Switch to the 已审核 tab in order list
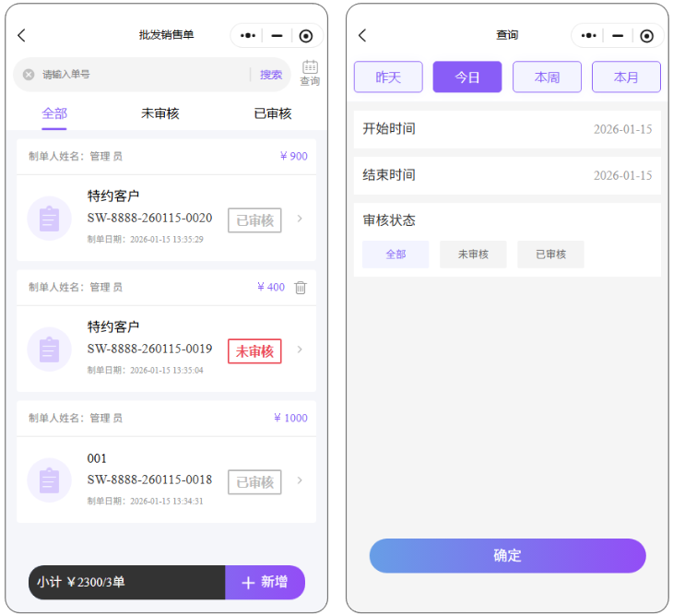The image size is (673, 616). pyautogui.click(x=272, y=113)
